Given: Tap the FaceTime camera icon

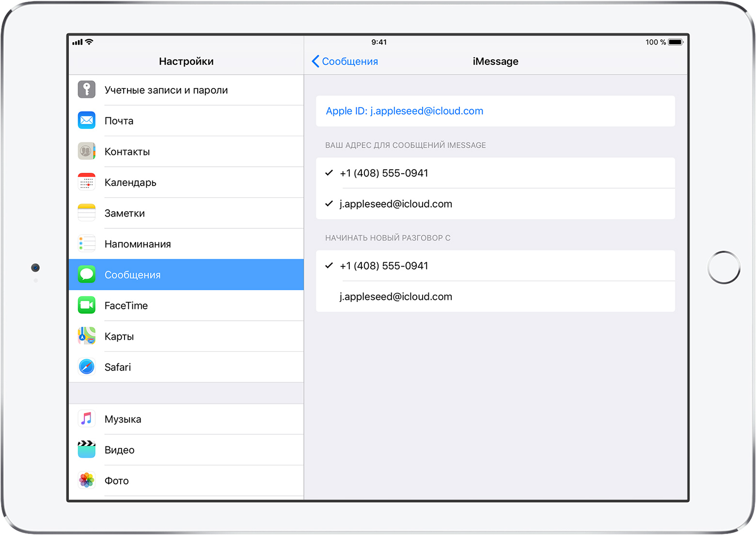Looking at the screenshot, I should pos(87,305).
